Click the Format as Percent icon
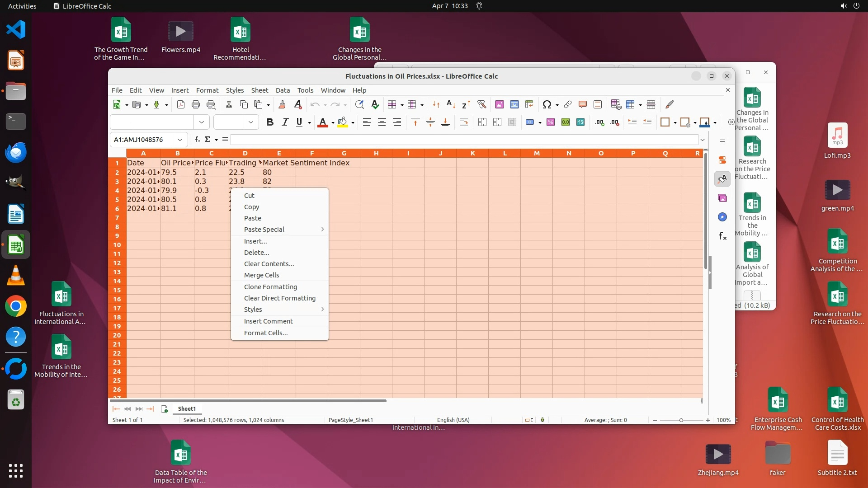868x488 pixels. click(x=551, y=122)
